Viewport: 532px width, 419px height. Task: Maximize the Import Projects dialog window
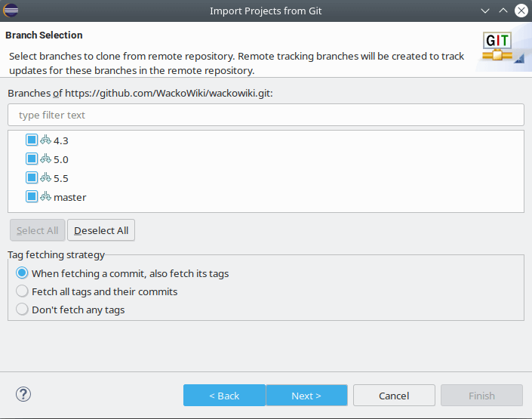coord(502,11)
